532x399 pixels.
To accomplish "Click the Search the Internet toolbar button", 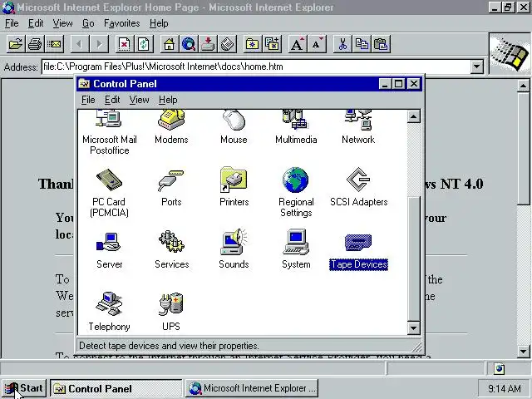I will tap(189, 44).
